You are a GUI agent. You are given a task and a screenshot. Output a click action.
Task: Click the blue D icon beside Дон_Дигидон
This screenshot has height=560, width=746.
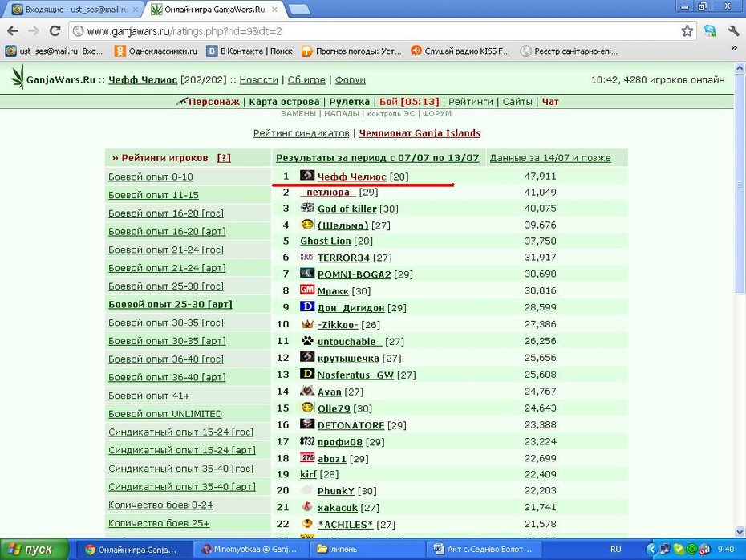coord(307,306)
